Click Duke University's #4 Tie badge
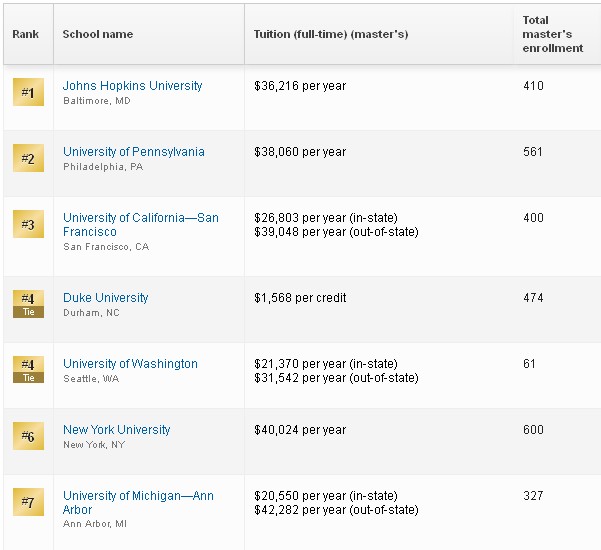This screenshot has height=550, width=601. coord(28,304)
